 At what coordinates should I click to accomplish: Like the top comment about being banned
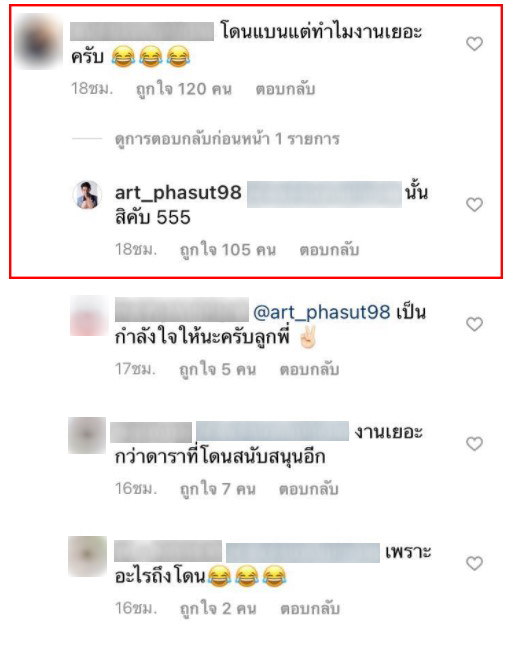pos(474,43)
